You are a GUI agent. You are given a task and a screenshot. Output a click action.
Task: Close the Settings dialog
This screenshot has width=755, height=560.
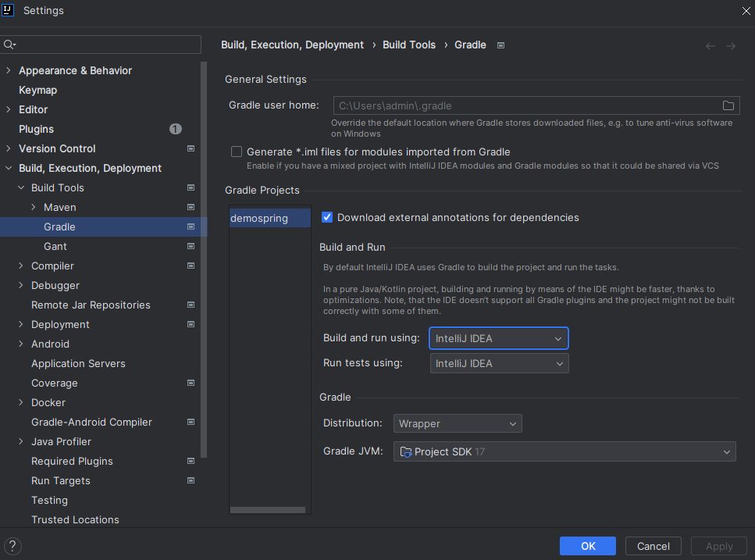(x=746, y=11)
